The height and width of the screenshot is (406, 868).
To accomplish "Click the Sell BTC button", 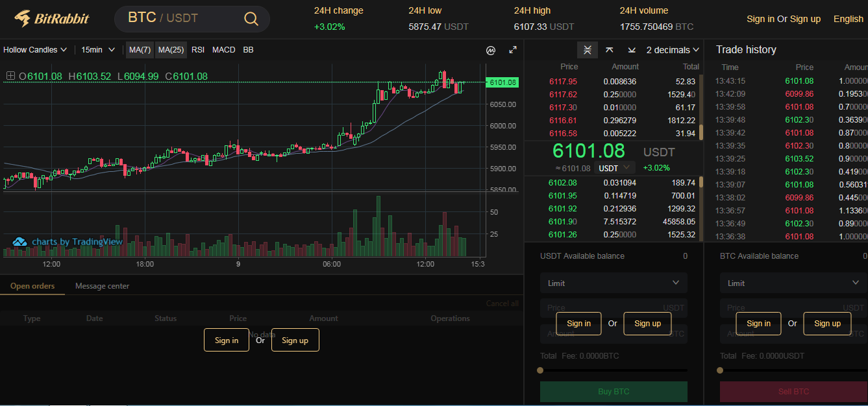I will click(793, 391).
